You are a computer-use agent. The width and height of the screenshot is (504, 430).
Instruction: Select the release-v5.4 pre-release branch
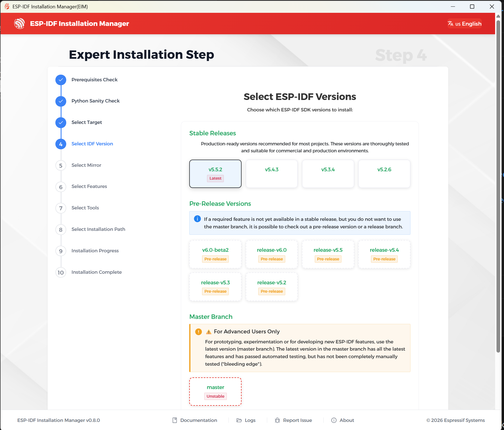[x=384, y=255]
